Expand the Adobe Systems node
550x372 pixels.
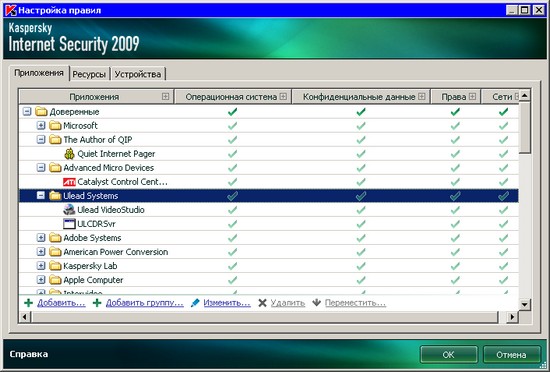click(x=41, y=238)
